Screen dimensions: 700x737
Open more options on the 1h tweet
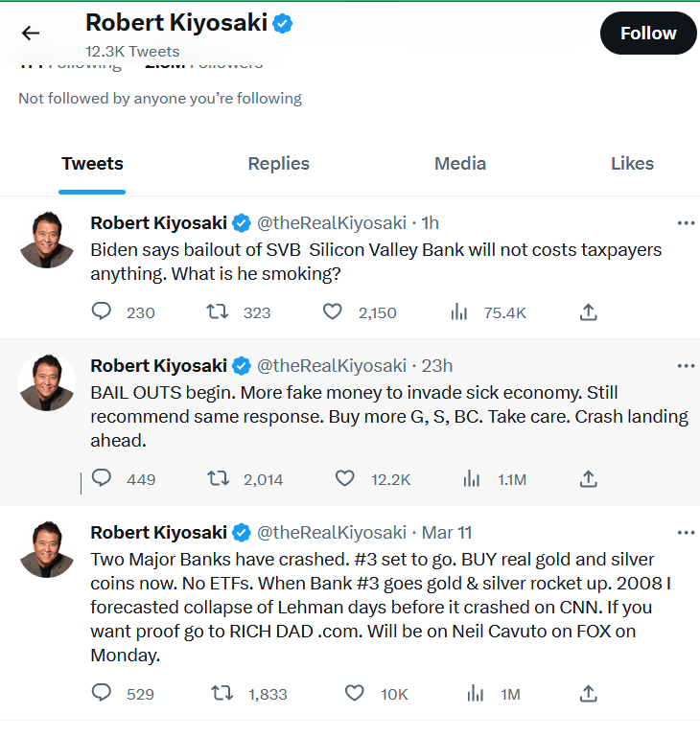pos(686,222)
